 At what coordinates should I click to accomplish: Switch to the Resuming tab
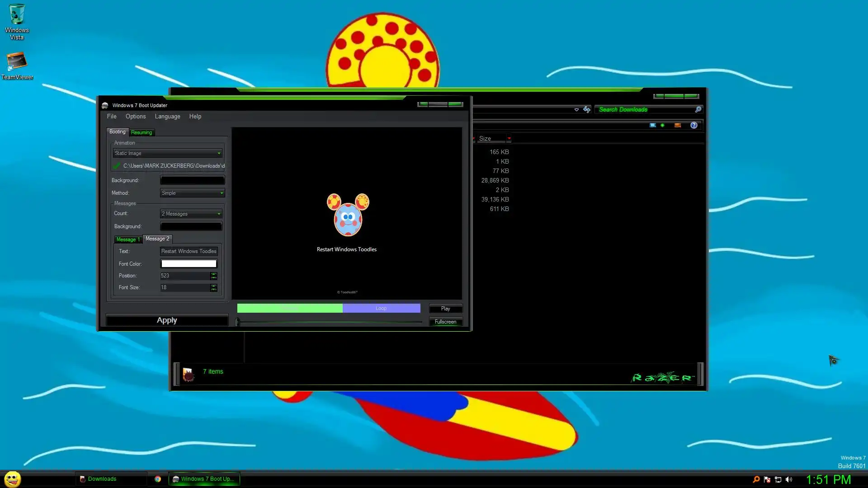[x=142, y=132]
